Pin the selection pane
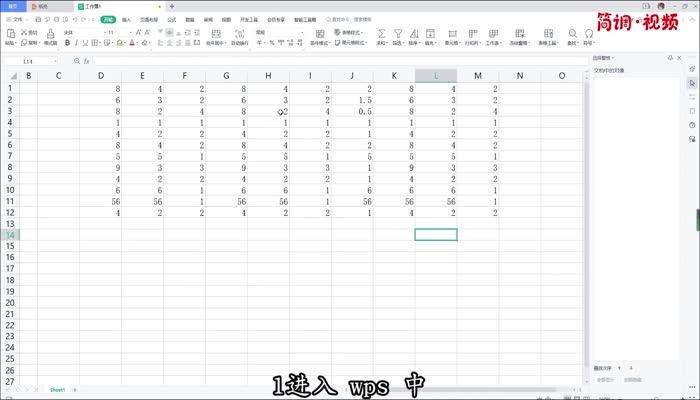Viewport: 700px width, 400px height. pyautogui.click(x=670, y=58)
